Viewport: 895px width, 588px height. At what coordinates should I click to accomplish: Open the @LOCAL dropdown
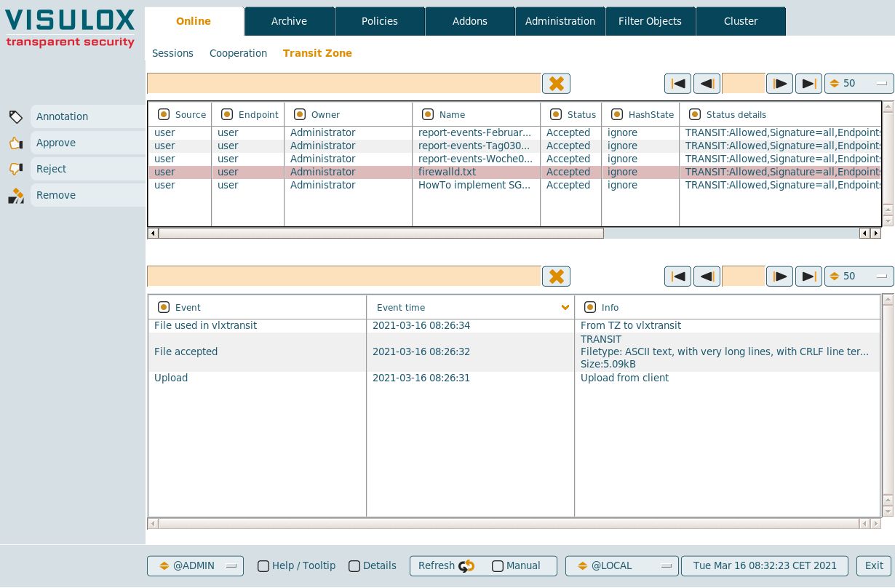pyautogui.click(x=621, y=566)
